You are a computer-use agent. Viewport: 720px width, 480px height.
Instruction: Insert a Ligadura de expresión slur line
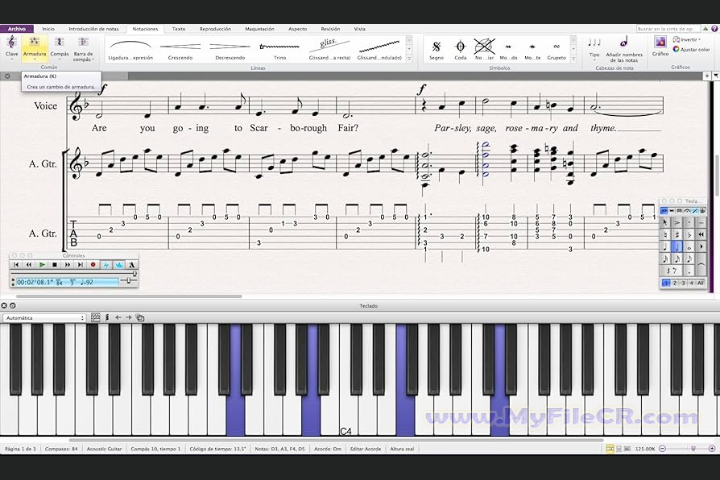[130, 50]
